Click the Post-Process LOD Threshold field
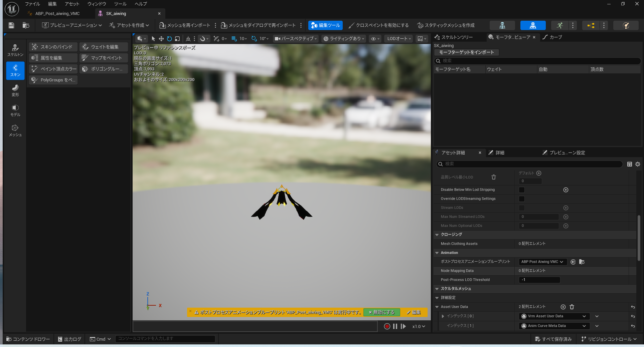The width and height of the screenshot is (644, 347). (539, 280)
